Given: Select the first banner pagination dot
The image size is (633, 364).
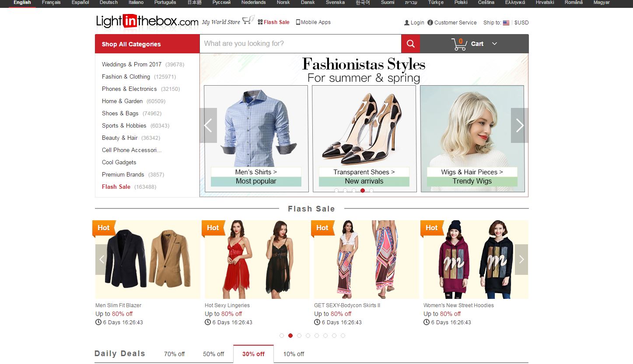Looking at the screenshot, I should click(x=336, y=191).
